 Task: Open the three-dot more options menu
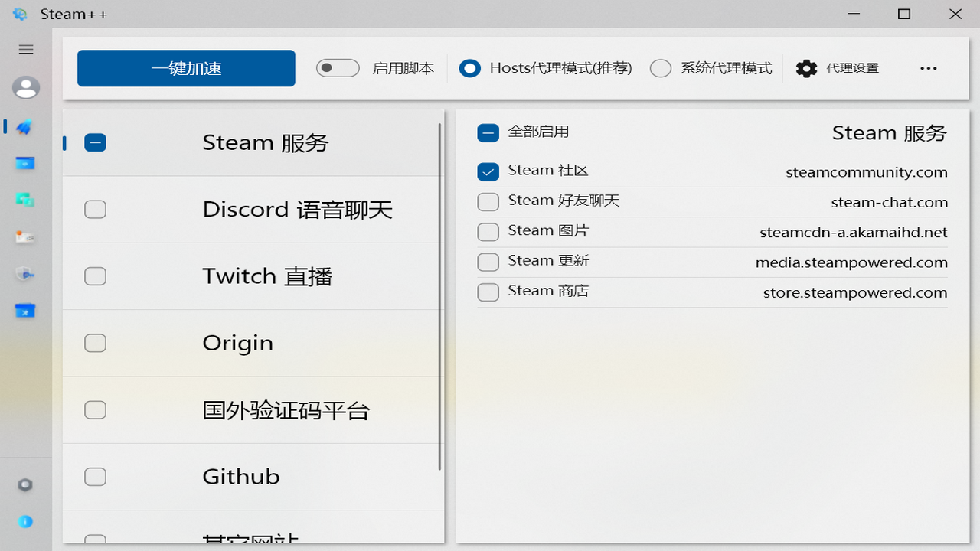coord(928,68)
